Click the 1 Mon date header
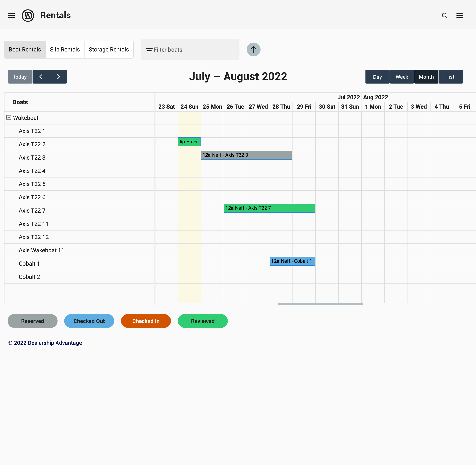476x465 pixels. pyautogui.click(x=373, y=107)
